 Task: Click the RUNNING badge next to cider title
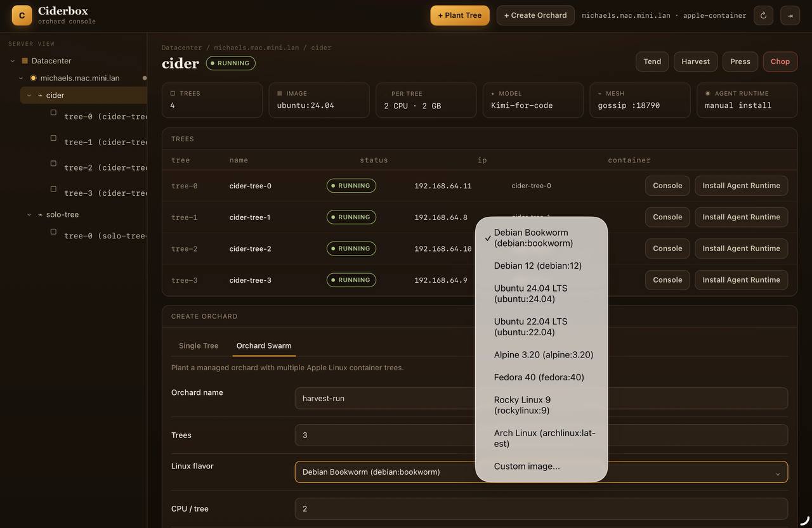tap(230, 63)
